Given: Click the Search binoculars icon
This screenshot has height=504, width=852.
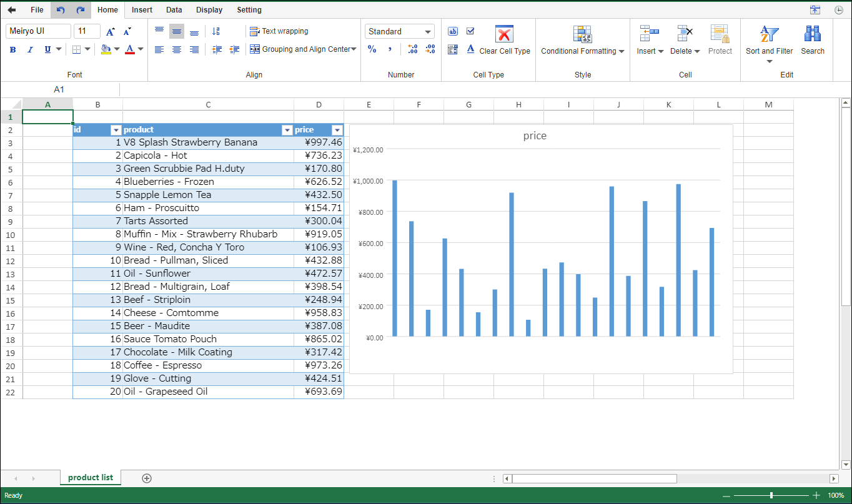Looking at the screenshot, I should [x=813, y=34].
